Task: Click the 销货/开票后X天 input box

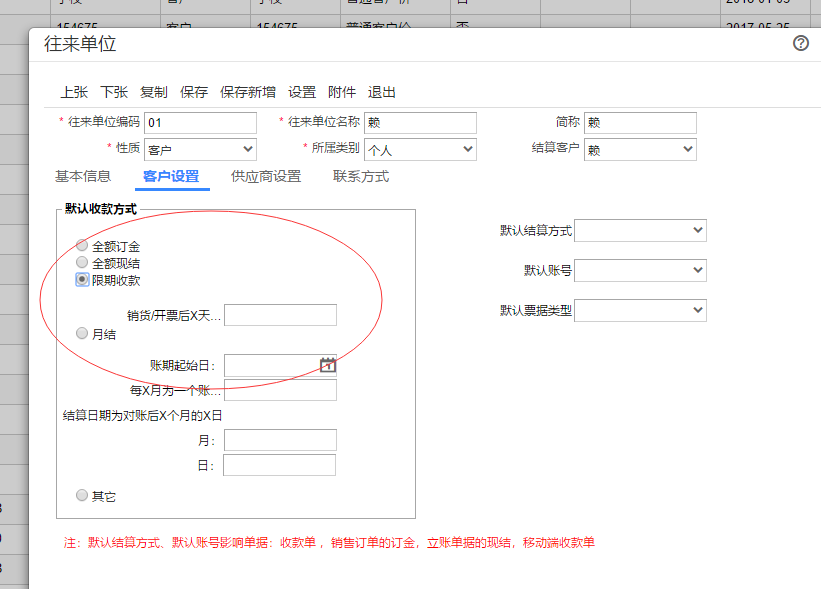Action: pos(281,316)
